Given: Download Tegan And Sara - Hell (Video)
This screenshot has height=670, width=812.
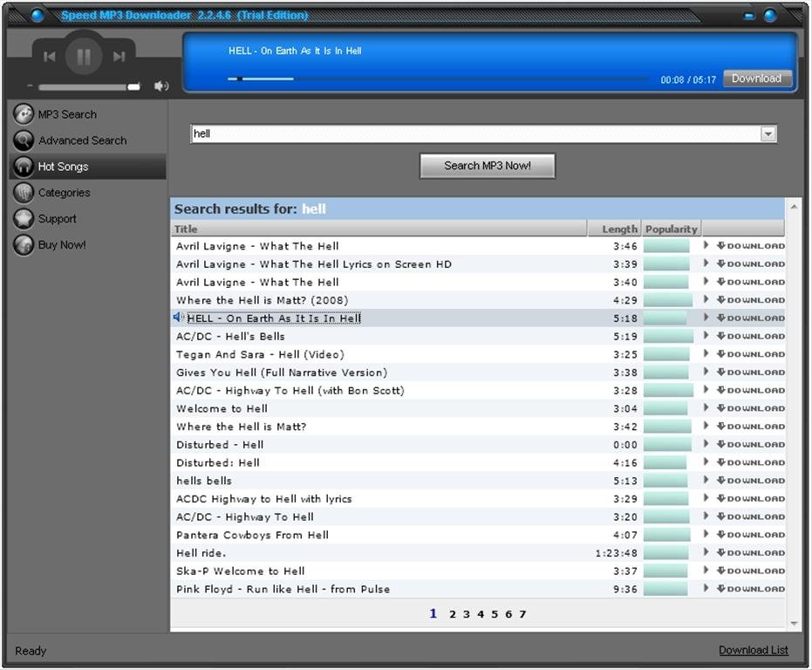Looking at the screenshot, I should pyautogui.click(x=751, y=354).
